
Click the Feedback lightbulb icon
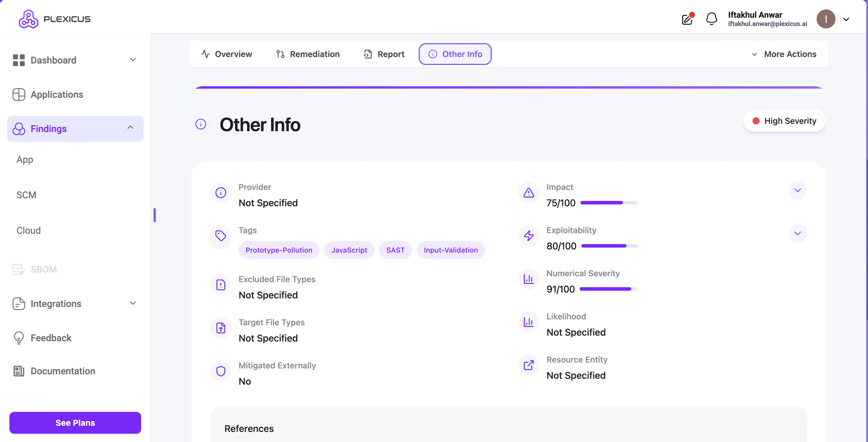(x=19, y=338)
